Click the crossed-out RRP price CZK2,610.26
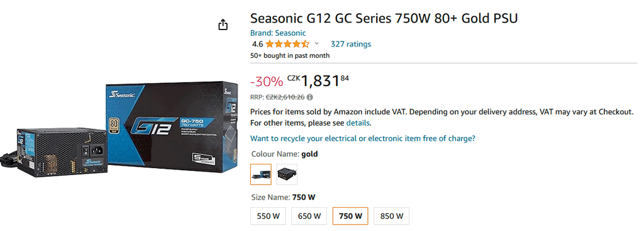 pos(286,97)
